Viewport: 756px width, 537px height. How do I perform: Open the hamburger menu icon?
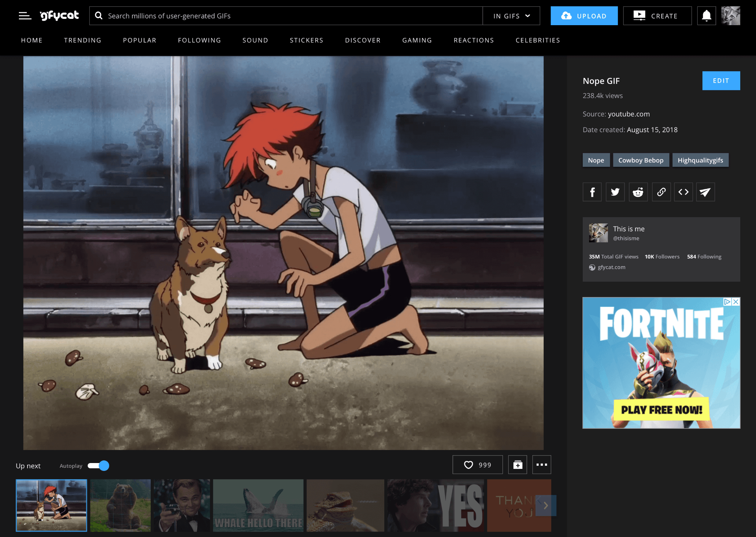pyautogui.click(x=25, y=16)
